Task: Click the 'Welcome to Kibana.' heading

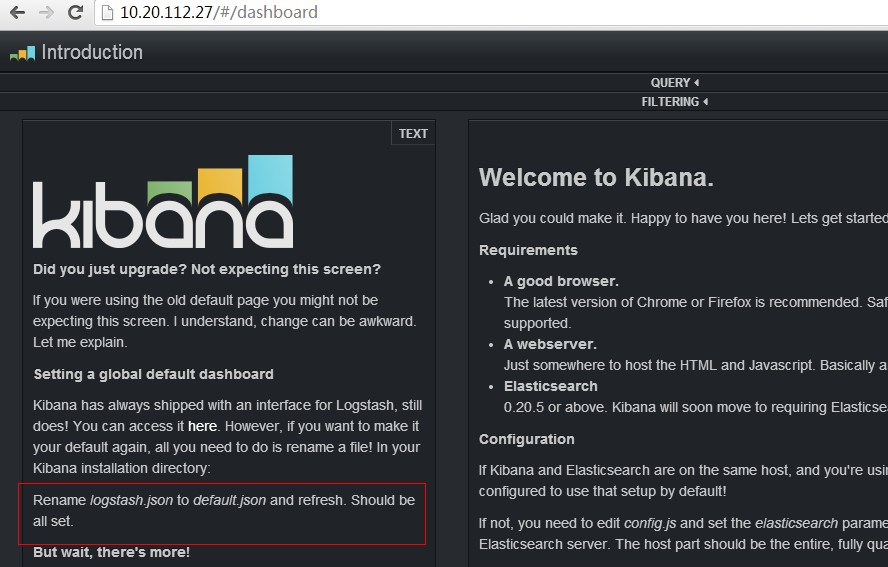Action: coord(596,178)
